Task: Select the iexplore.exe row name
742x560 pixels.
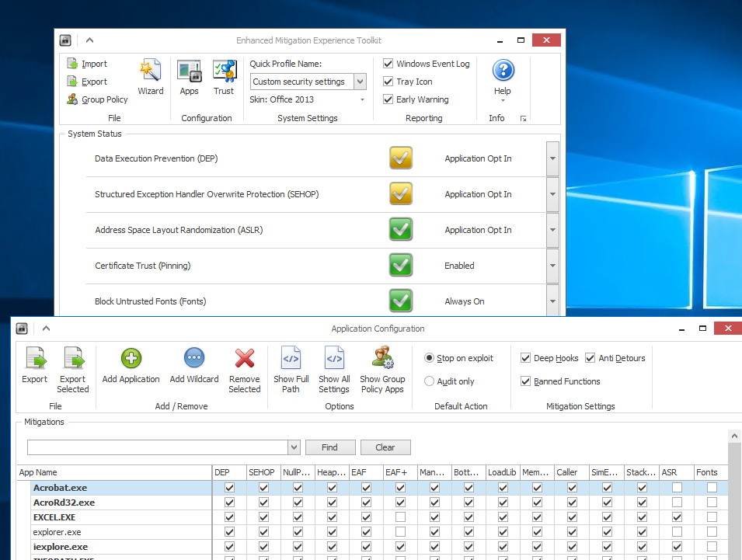Action: [60, 546]
